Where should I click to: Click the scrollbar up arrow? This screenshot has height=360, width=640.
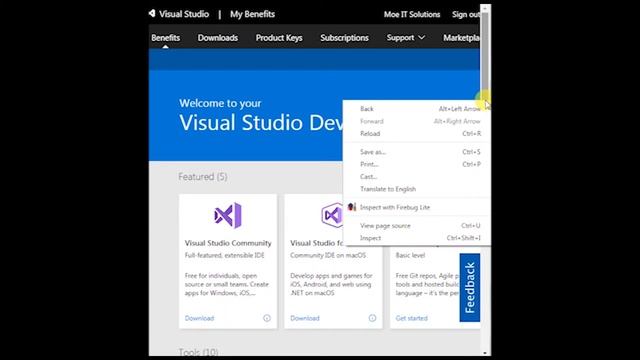click(485, 8)
